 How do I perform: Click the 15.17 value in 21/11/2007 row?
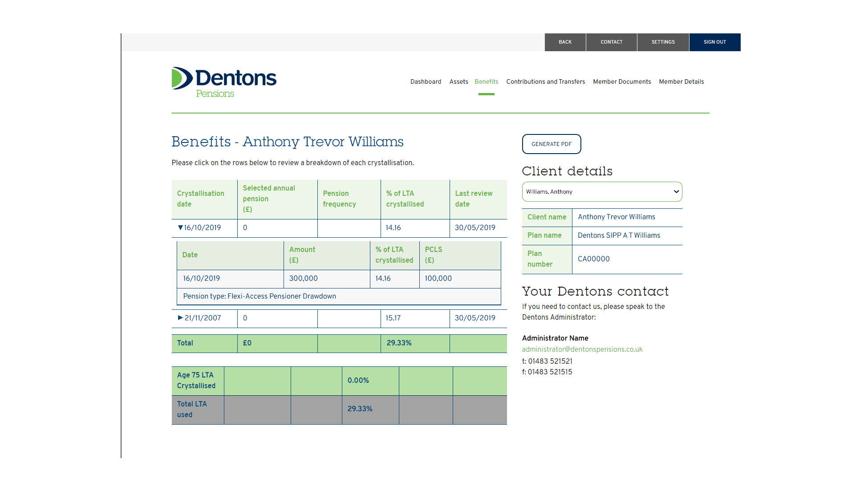pyautogui.click(x=393, y=318)
